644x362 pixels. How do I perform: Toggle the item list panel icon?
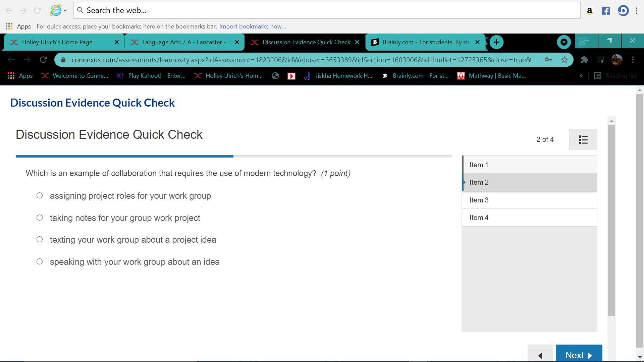click(x=583, y=139)
